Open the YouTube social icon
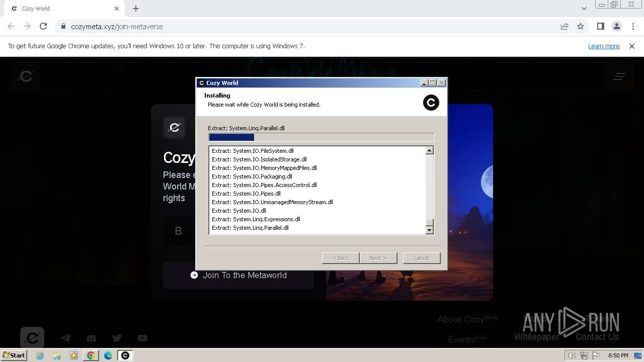Viewport: 644px width, 362px height. tap(142, 338)
